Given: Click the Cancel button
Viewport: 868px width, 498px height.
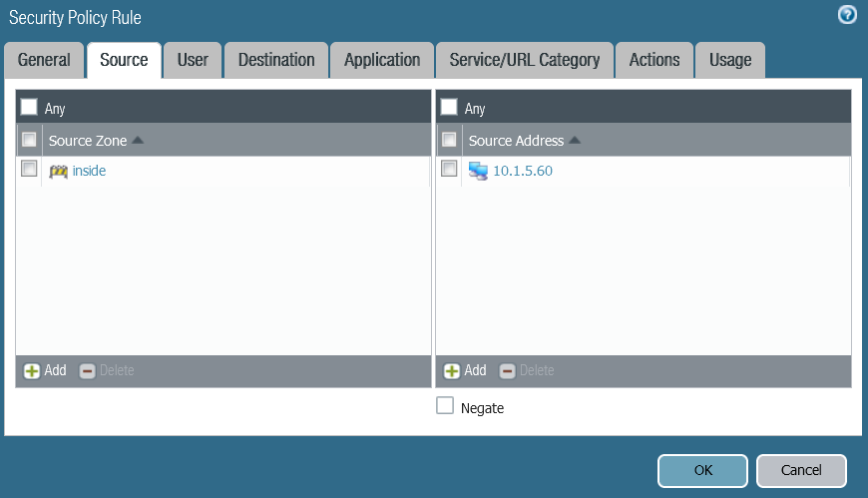Looking at the screenshot, I should click(801, 470).
